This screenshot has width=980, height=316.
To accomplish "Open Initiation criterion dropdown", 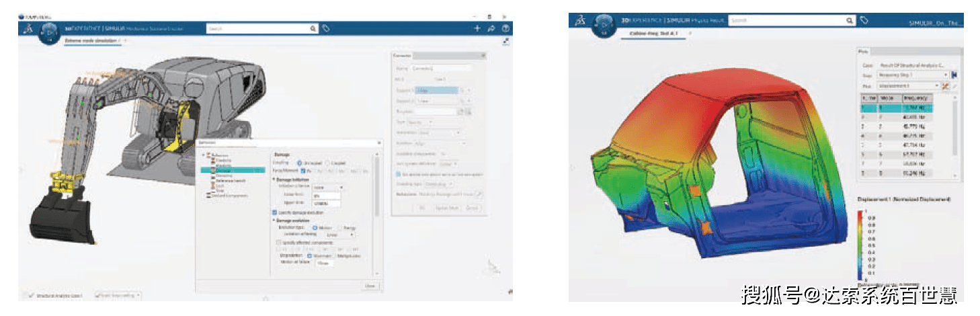I will pos(330,188).
